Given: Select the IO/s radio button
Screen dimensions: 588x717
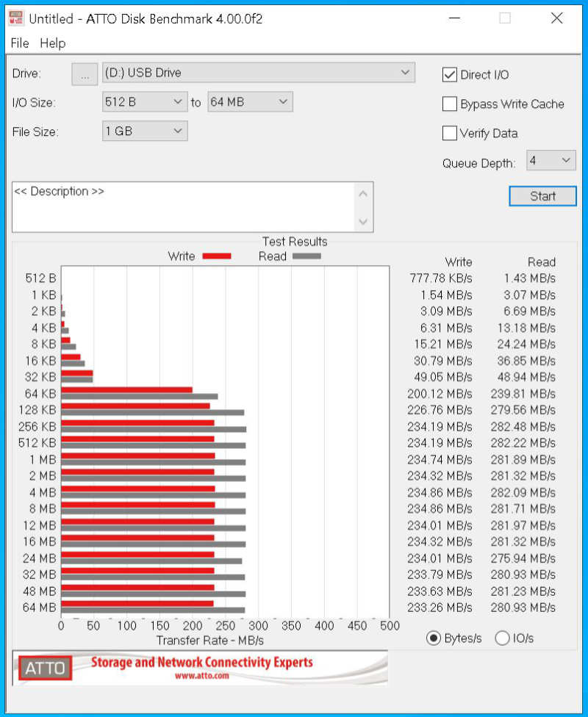Looking at the screenshot, I should (x=502, y=638).
